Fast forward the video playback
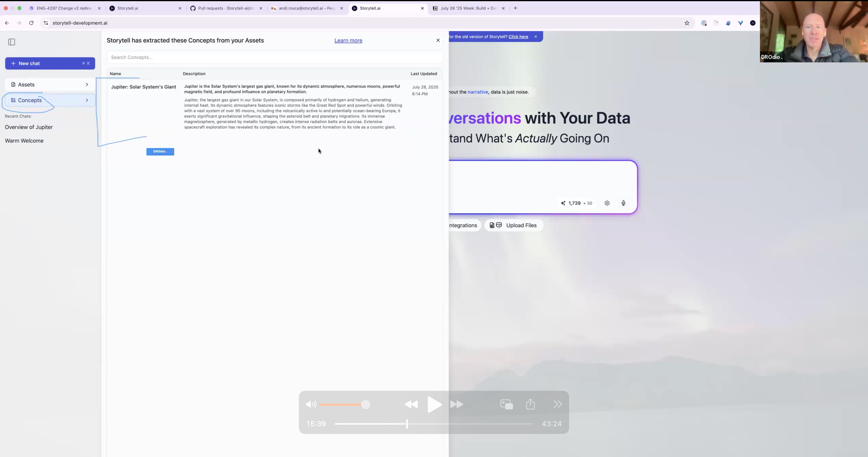Screen dimensions: 868x457 click(x=456, y=404)
